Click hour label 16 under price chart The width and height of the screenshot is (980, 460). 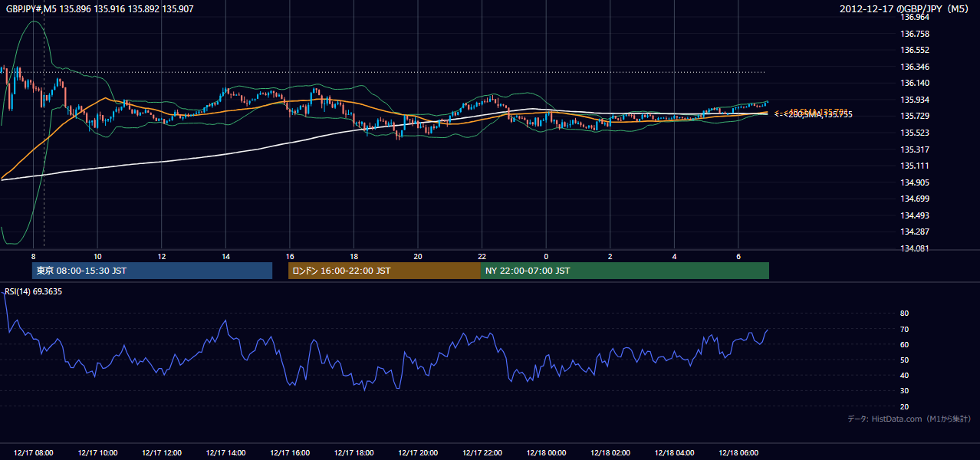[290, 256]
